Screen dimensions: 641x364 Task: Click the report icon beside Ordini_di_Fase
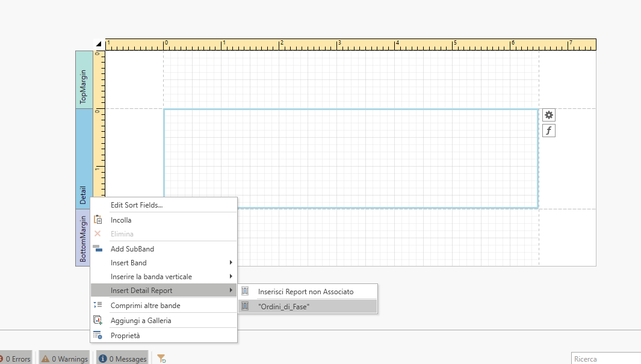click(x=245, y=306)
